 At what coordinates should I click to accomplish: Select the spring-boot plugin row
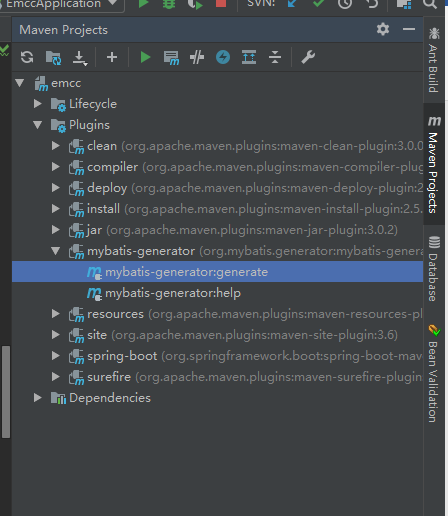pyautogui.click(x=217, y=356)
